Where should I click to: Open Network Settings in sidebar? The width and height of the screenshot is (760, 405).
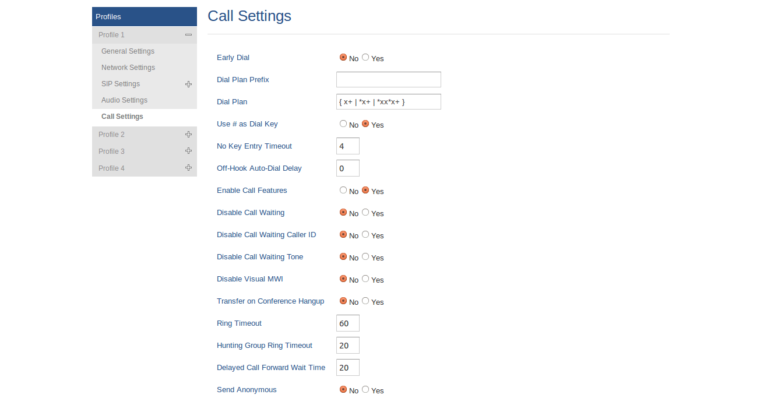point(128,67)
